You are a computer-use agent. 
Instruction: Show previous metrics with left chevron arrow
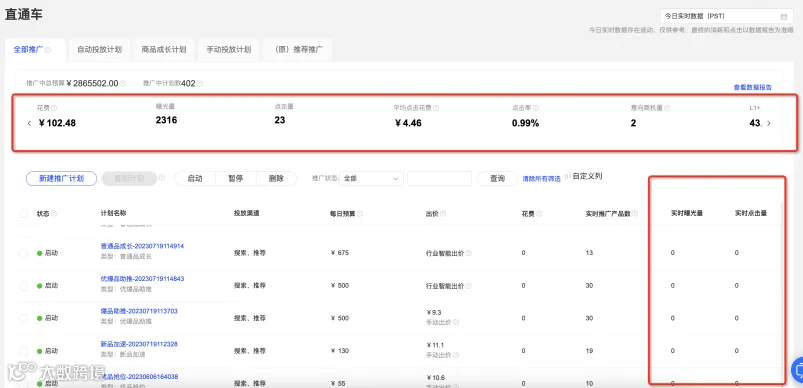[x=29, y=123]
